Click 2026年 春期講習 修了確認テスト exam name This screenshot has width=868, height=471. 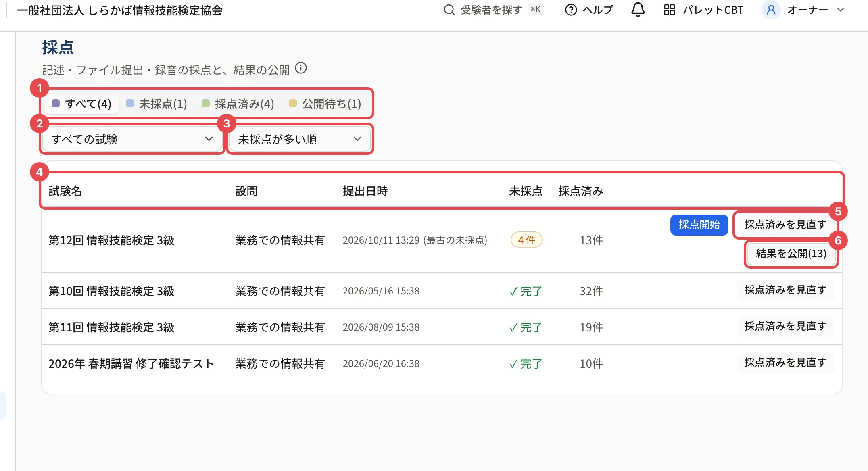131,364
